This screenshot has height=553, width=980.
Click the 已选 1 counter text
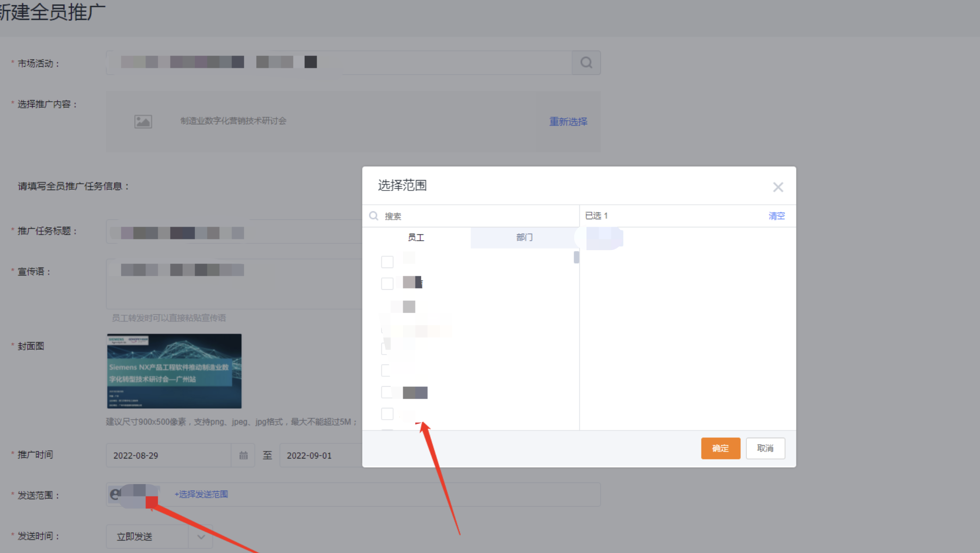pos(596,216)
